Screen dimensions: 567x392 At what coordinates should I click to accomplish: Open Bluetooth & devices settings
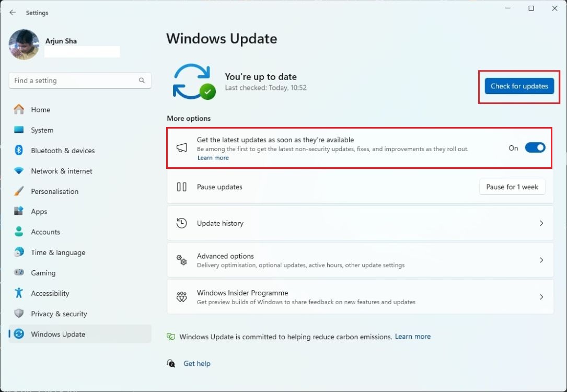pyautogui.click(x=18, y=150)
